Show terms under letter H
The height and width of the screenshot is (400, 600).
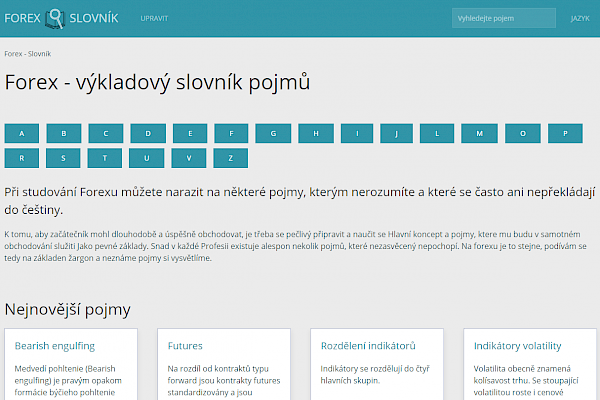314,133
